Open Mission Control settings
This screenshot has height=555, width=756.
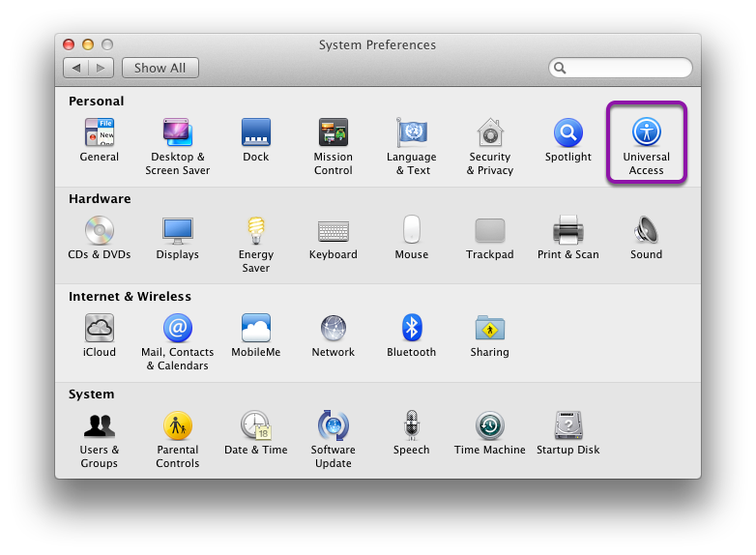tap(334, 147)
